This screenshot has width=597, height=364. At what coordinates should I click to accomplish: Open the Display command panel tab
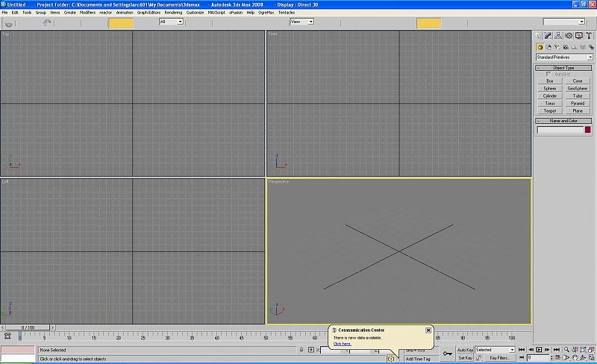point(579,35)
